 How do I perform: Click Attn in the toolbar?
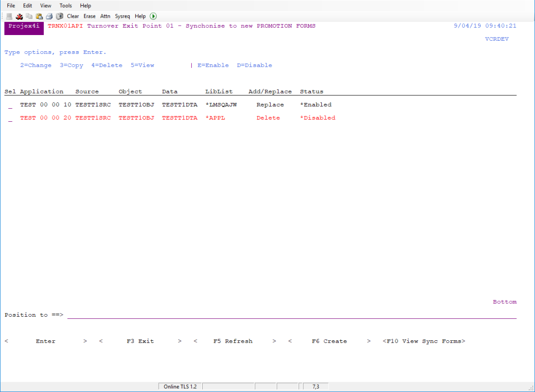pos(105,16)
